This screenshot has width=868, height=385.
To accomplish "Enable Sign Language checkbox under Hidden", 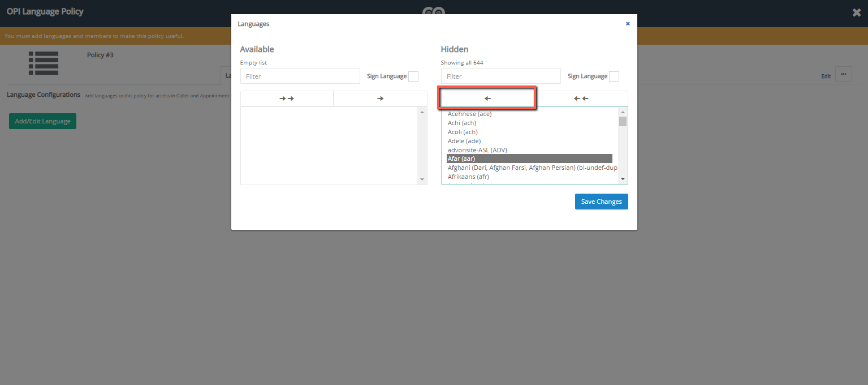I will pyautogui.click(x=614, y=76).
